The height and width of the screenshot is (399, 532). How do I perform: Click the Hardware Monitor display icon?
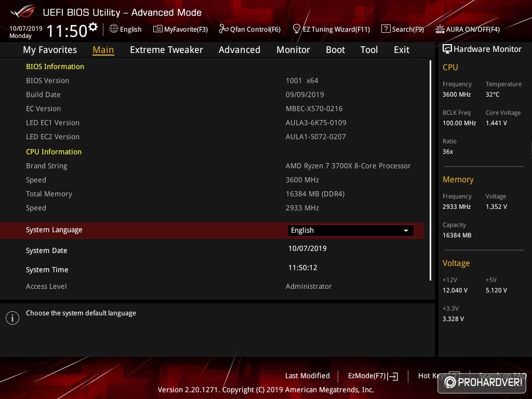447,49
